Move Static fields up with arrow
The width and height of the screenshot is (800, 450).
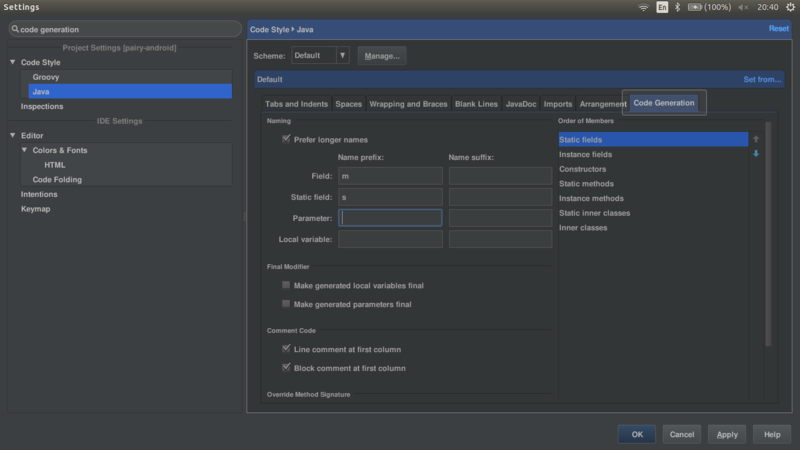pyautogui.click(x=756, y=139)
